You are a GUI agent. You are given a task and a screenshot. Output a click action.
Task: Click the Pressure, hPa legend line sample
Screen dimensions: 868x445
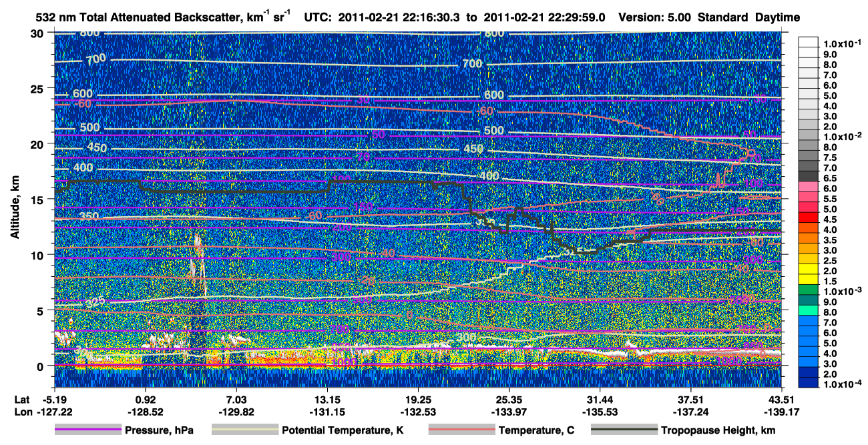[88, 430]
